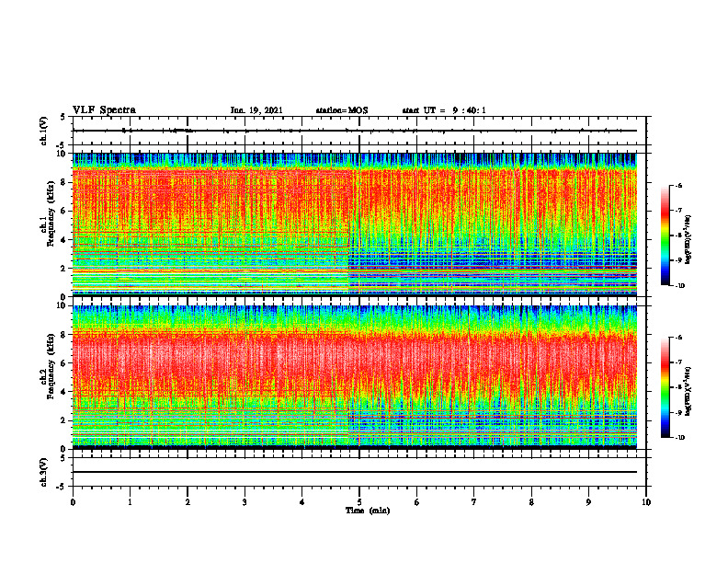728x563 pixels.
Task: Click the "4" kHz tick on ch.2 frequency axis
Action: [x=64, y=392]
